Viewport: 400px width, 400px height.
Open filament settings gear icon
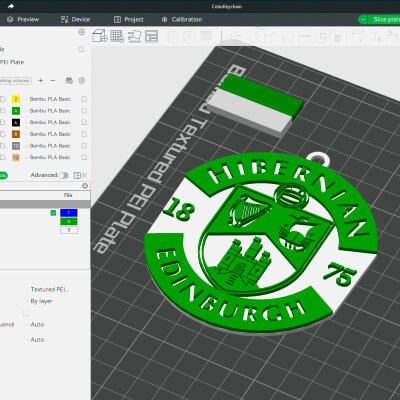click(x=81, y=81)
